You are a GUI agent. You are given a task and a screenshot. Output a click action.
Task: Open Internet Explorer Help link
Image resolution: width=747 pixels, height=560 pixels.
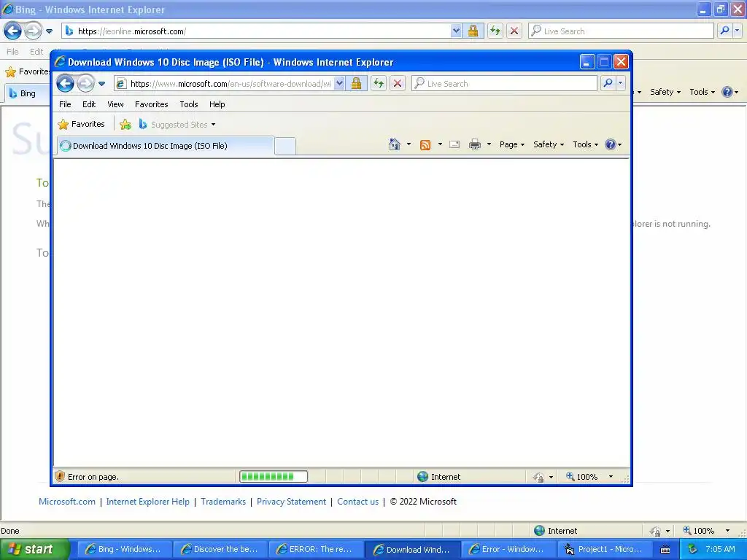pyautogui.click(x=147, y=502)
